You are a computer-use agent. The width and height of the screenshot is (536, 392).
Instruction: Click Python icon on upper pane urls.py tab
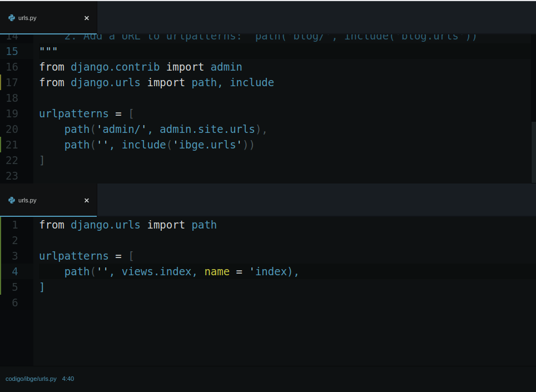[12, 18]
